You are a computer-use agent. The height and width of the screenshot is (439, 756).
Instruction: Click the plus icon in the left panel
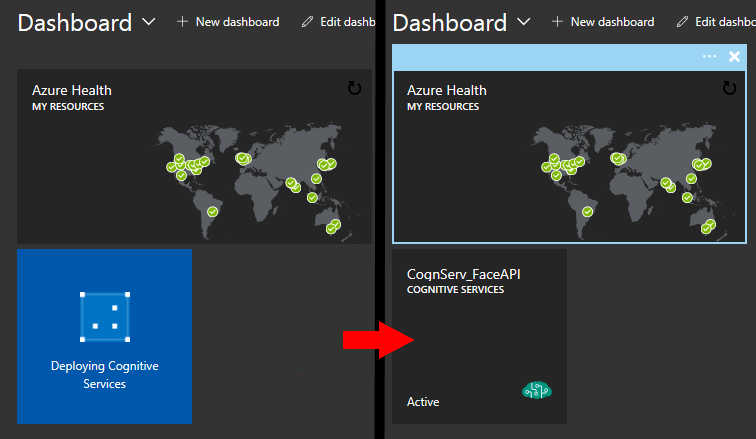pos(182,22)
